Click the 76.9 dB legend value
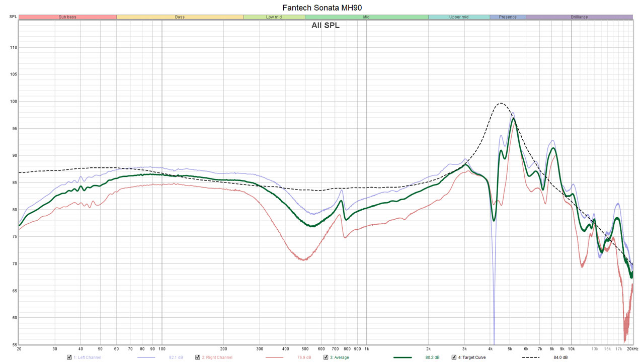Image resolution: width=644 pixels, height=362 pixels. pyautogui.click(x=304, y=357)
